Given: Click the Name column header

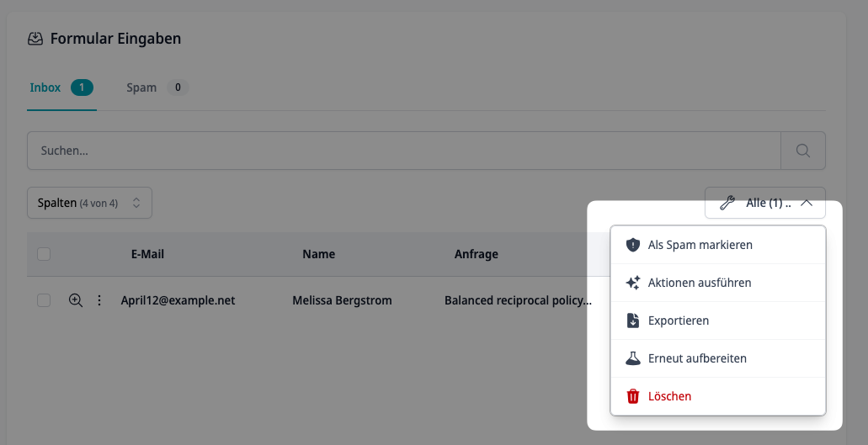Looking at the screenshot, I should point(318,254).
